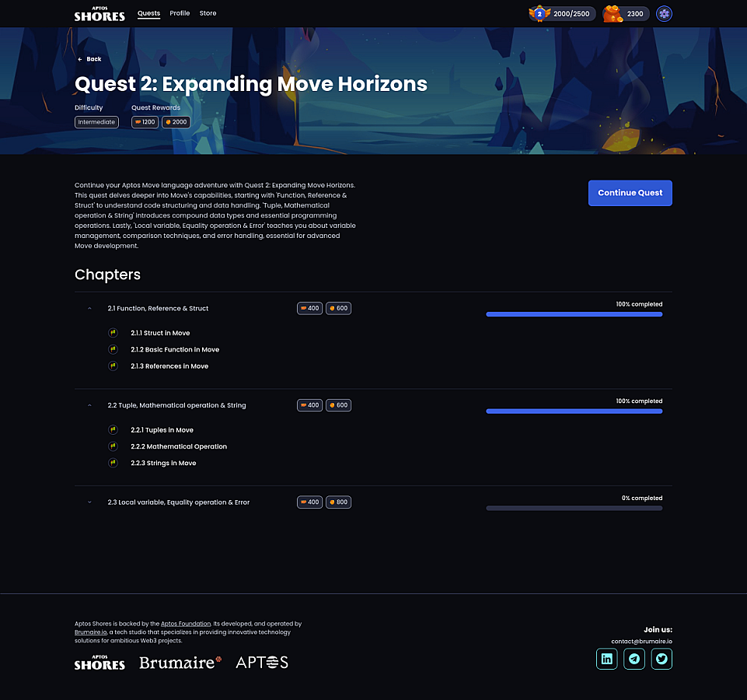Click the user avatar icon in header

(x=664, y=13)
